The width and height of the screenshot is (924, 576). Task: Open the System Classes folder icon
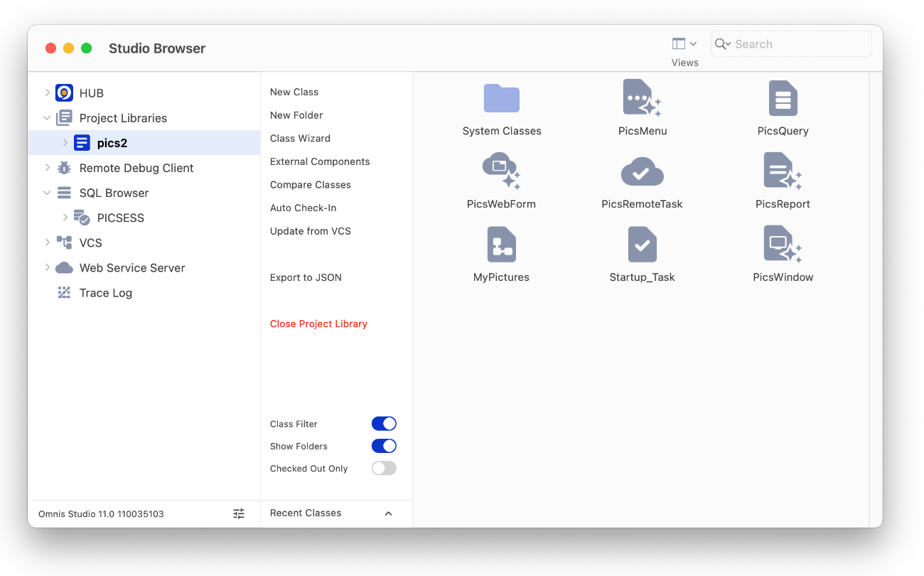[x=502, y=98]
